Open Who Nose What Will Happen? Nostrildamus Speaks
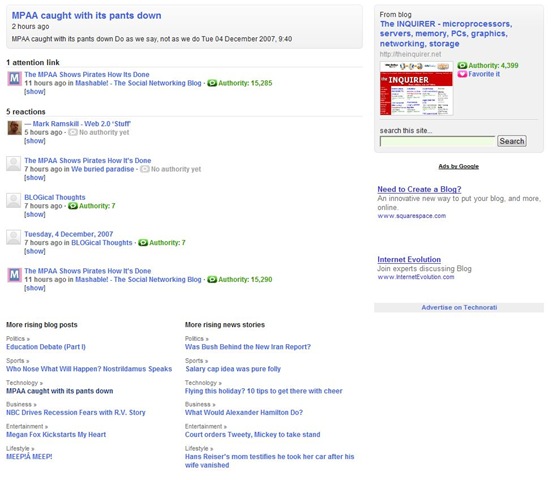The image size is (553, 480). coord(89,369)
